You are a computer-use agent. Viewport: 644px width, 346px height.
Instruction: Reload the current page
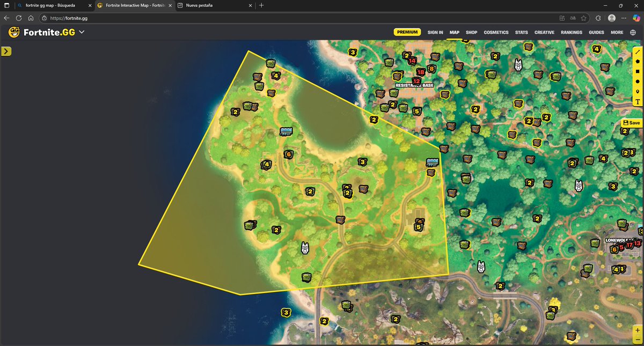[x=19, y=18]
